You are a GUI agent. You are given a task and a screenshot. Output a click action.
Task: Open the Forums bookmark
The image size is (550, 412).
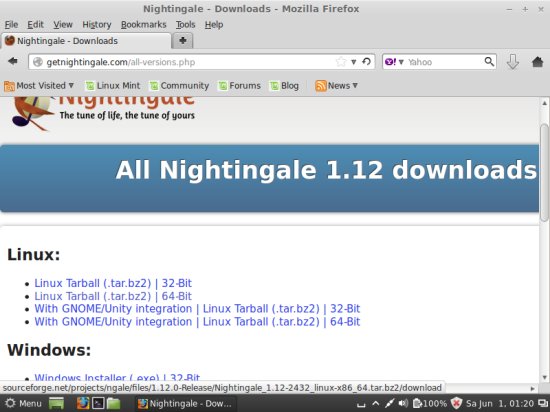[239, 86]
